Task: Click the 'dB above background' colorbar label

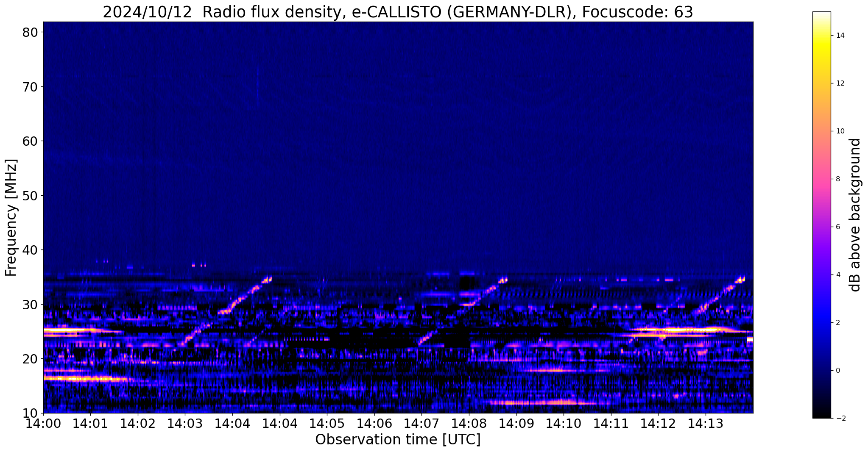Action: tap(855, 215)
